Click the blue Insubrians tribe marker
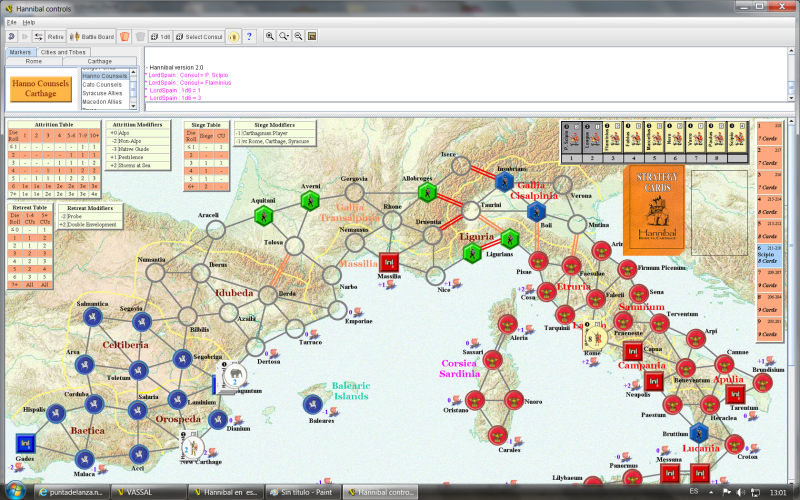This screenshot has height=500, width=800. 504,182
